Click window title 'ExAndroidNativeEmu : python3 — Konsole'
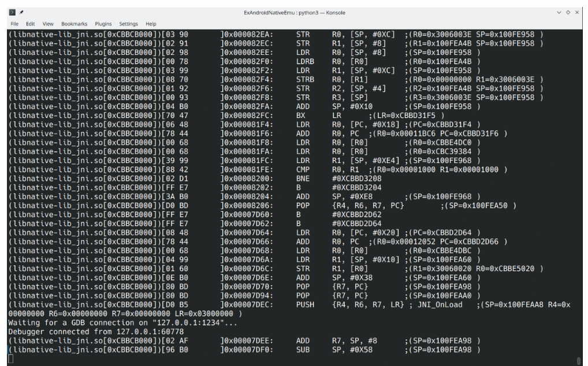Viewport: 588px width, 366px height. point(295,12)
